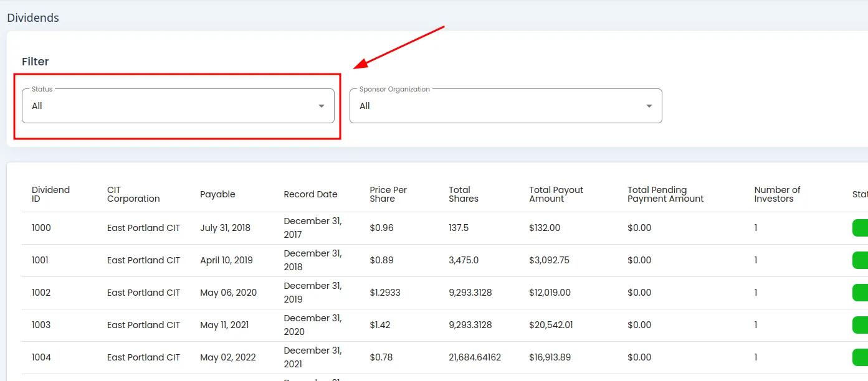Click the Dividend ID column header
Viewport: 868px width, 381px height.
(x=50, y=194)
